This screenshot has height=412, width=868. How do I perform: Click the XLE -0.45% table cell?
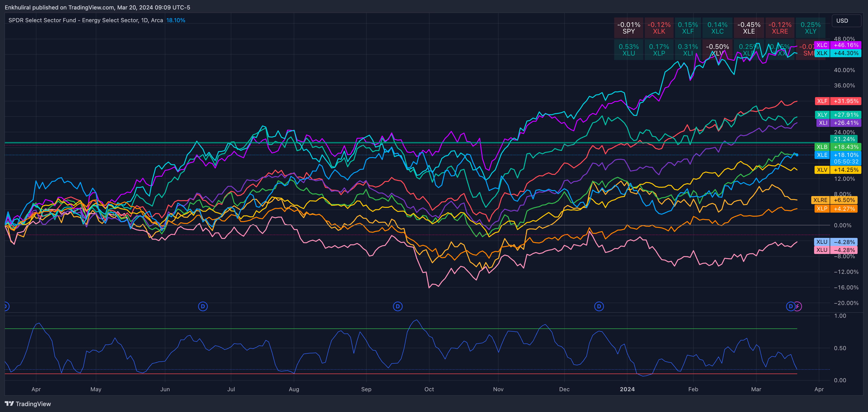[x=749, y=28]
